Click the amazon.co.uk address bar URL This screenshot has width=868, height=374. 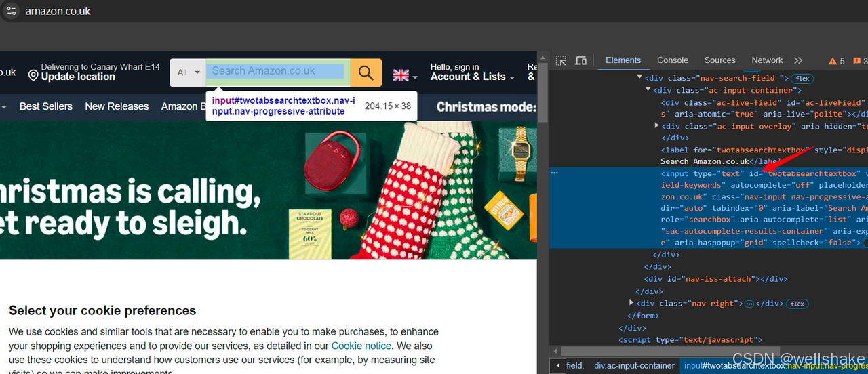pyautogui.click(x=58, y=12)
